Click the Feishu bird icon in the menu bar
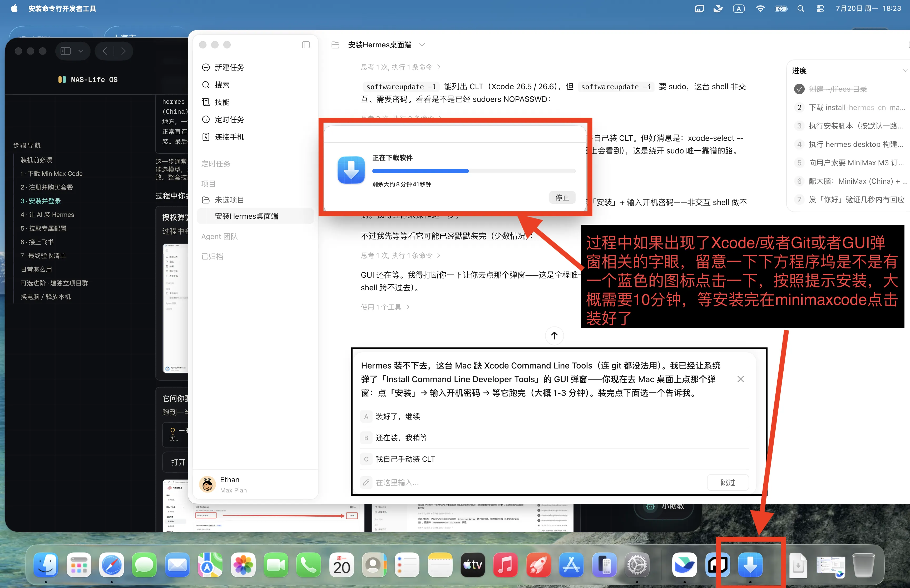Viewport: 910px width, 588px height. coord(718,8)
